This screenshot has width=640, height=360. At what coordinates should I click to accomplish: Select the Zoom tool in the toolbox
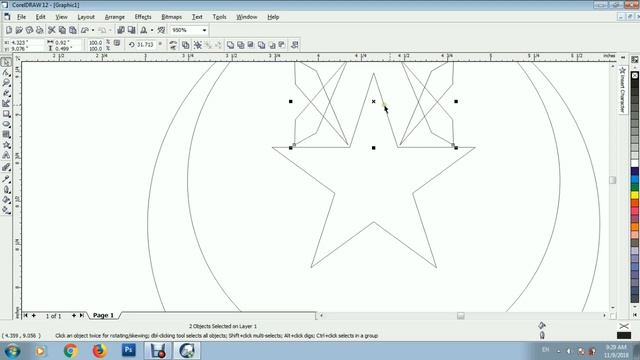coord(6,83)
